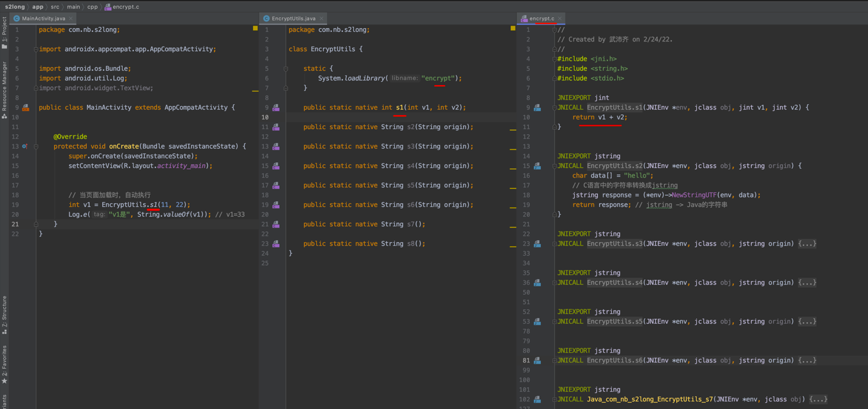Click the gutter icon on MainActivity class line
The image size is (868, 409).
[26, 107]
